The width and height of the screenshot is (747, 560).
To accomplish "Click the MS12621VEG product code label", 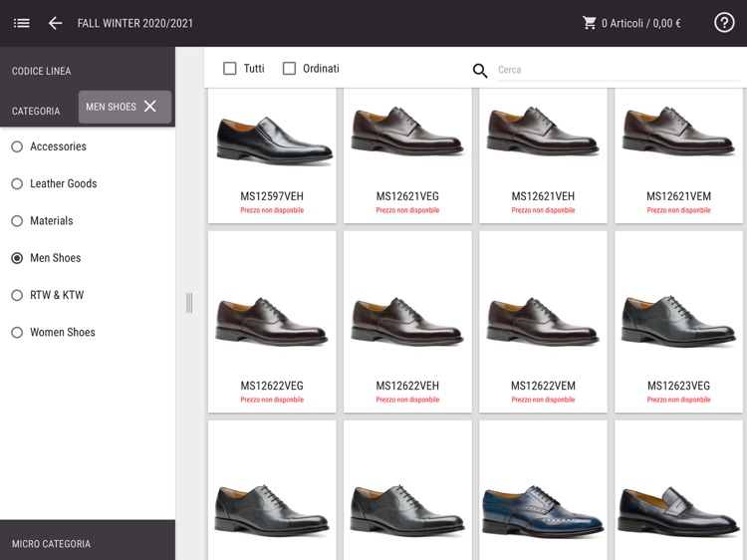I will point(407,196).
